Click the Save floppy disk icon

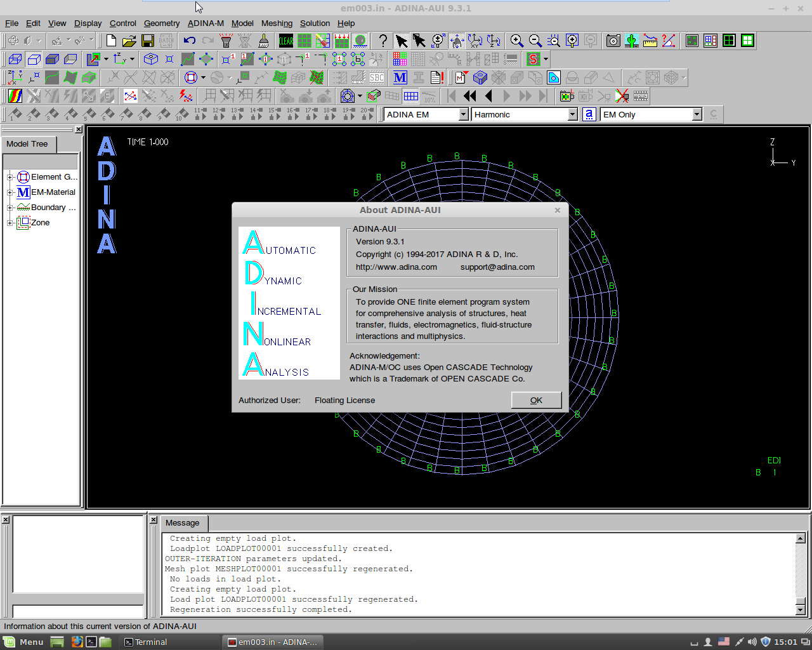point(148,41)
